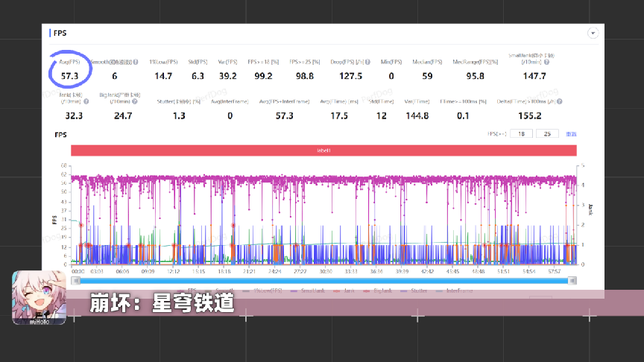Toggle the InterFrame legend series

[x=459, y=290]
